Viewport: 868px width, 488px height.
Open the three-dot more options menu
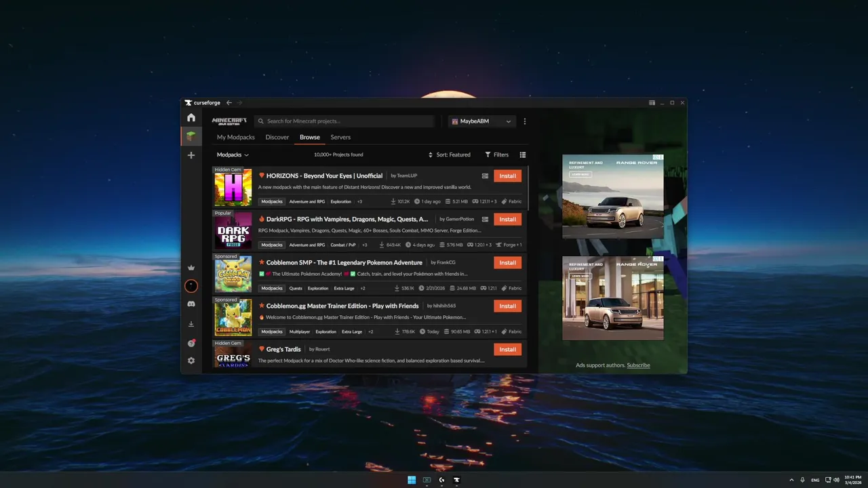click(x=524, y=121)
